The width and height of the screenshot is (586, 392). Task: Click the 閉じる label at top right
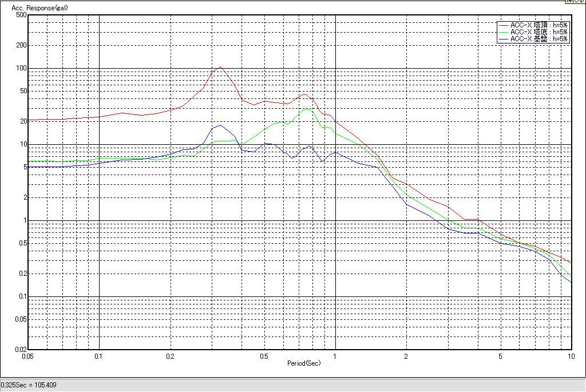(x=575, y=2)
